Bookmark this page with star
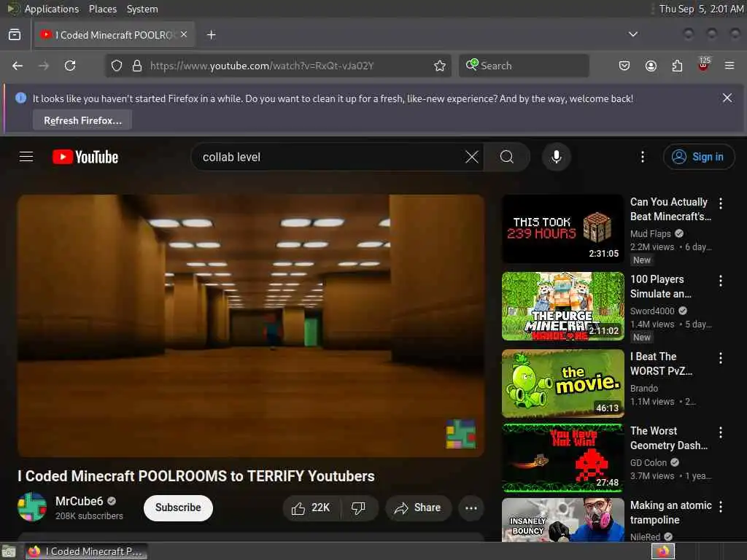This screenshot has height=560, width=747. point(440,66)
